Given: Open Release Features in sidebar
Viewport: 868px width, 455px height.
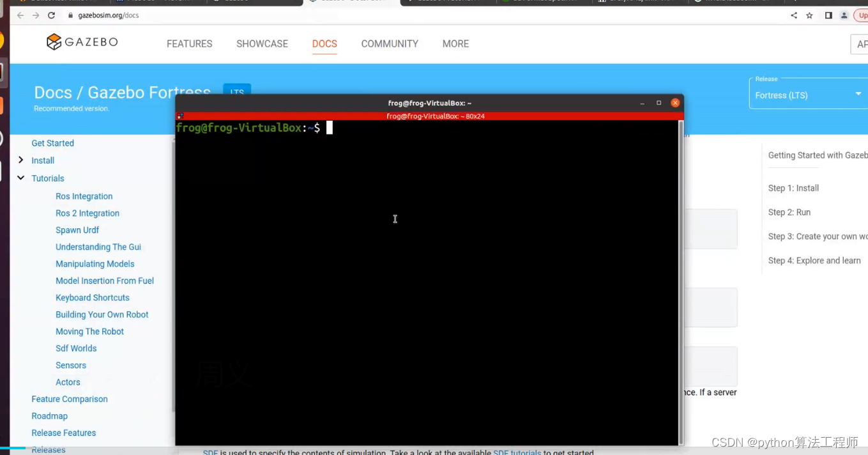Looking at the screenshot, I should click(x=64, y=433).
